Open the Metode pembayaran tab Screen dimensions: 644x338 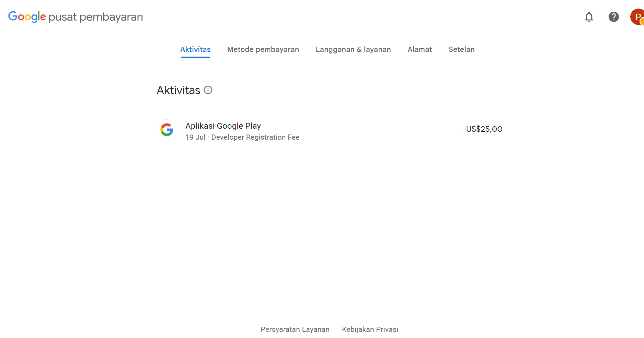pos(263,49)
